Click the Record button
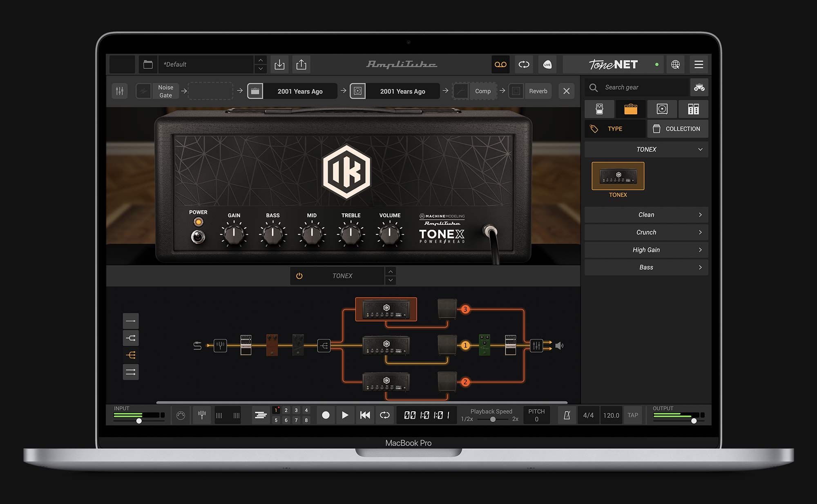Screen dimensions: 817x504 tap(326, 415)
